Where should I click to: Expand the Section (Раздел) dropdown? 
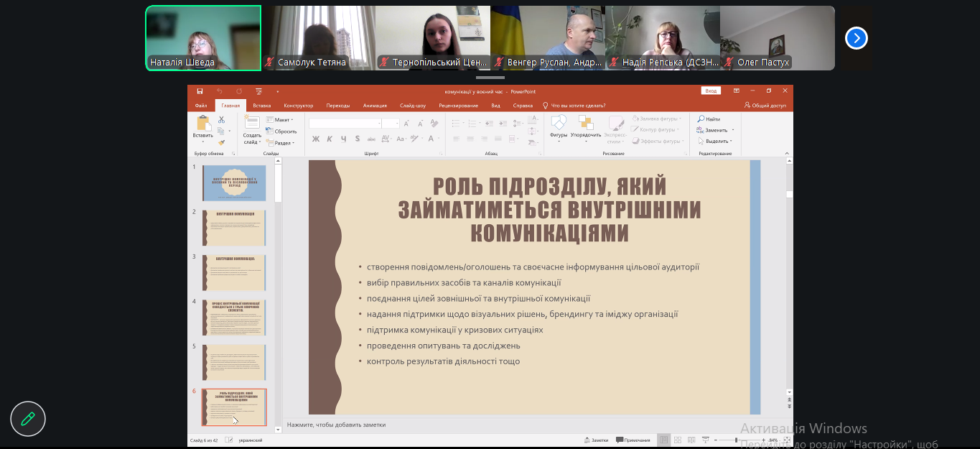[280, 142]
